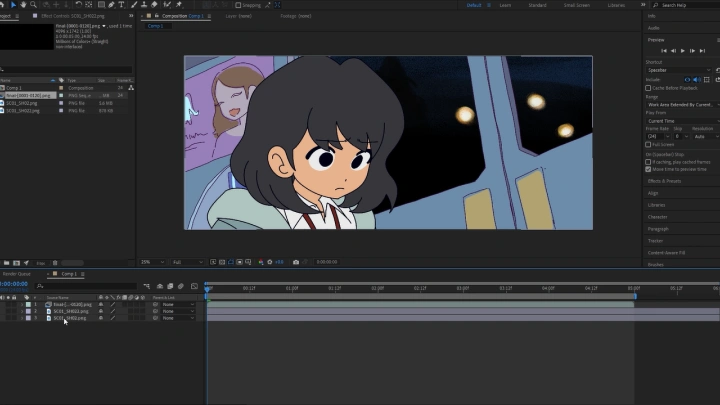Expand the Content-Aware Fill panel

pyautogui.click(x=666, y=253)
